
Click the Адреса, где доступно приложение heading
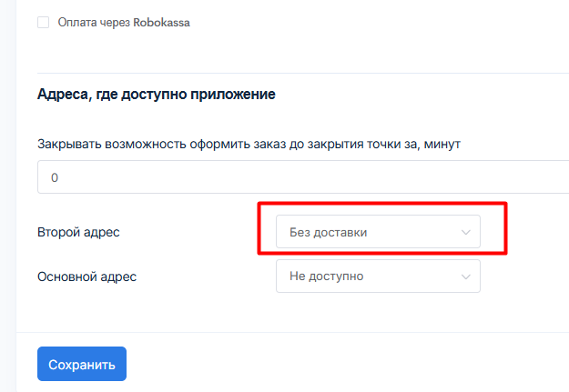point(156,95)
